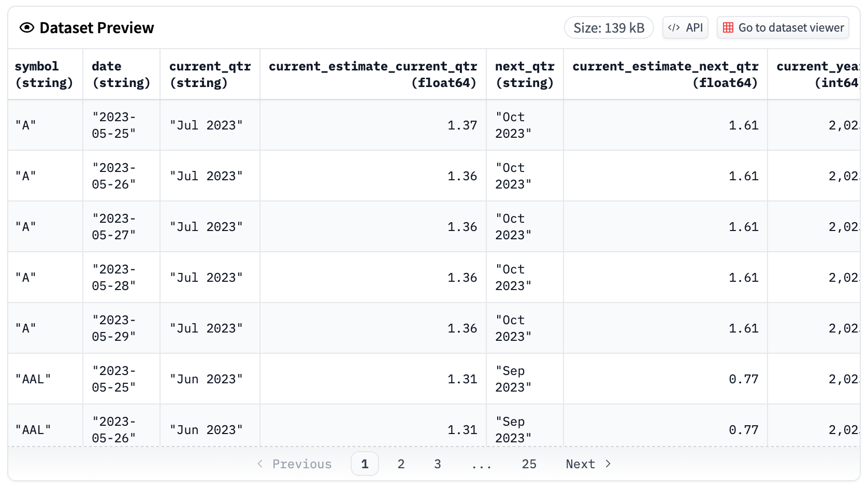
Task: Select the code icon on the API button
Action: click(675, 27)
